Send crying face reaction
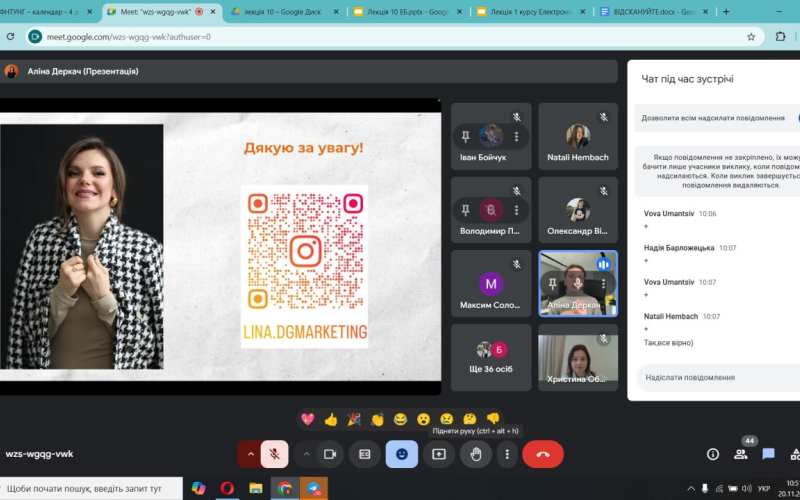Image resolution: width=800 pixels, height=500 pixels. pos(446,419)
